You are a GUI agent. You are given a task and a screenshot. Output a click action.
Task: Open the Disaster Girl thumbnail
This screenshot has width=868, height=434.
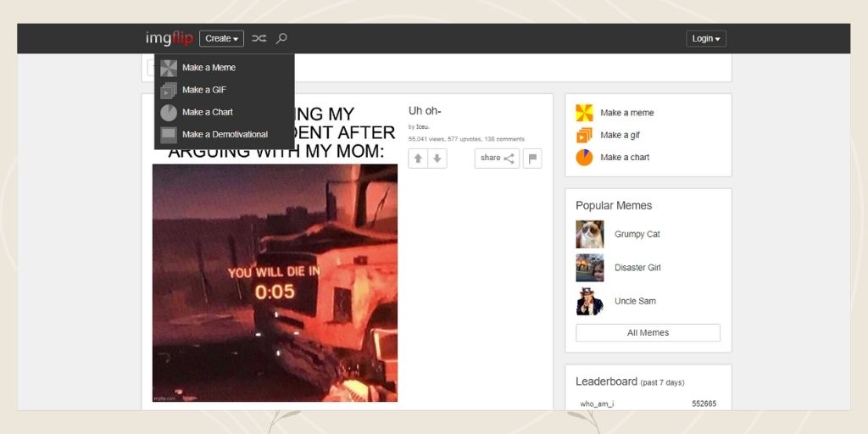[x=590, y=268]
